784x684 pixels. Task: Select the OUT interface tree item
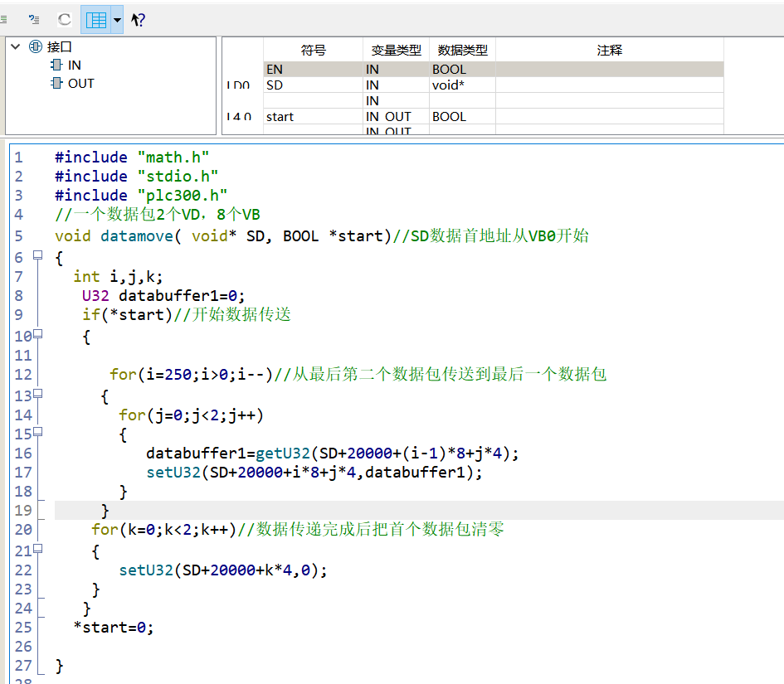(x=81, y=84)
